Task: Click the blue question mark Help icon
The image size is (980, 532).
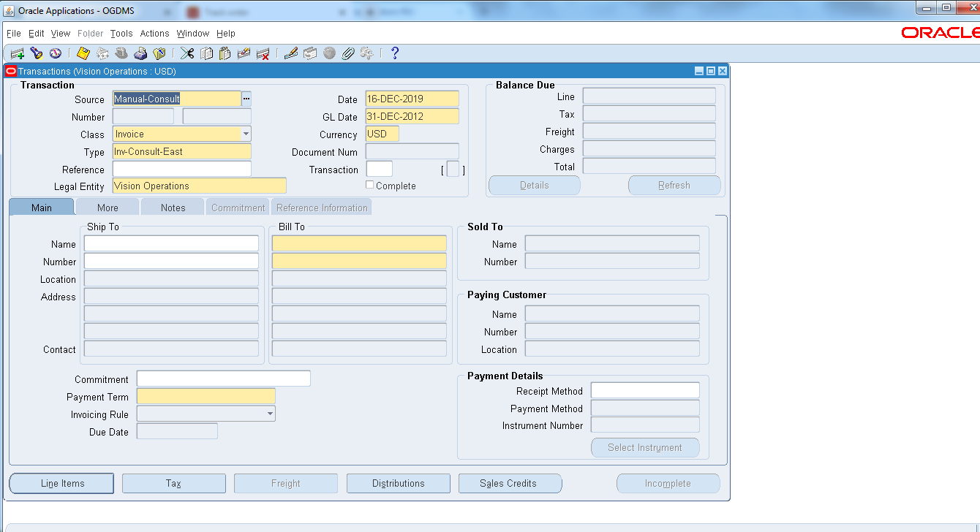Action: (395, 53)
